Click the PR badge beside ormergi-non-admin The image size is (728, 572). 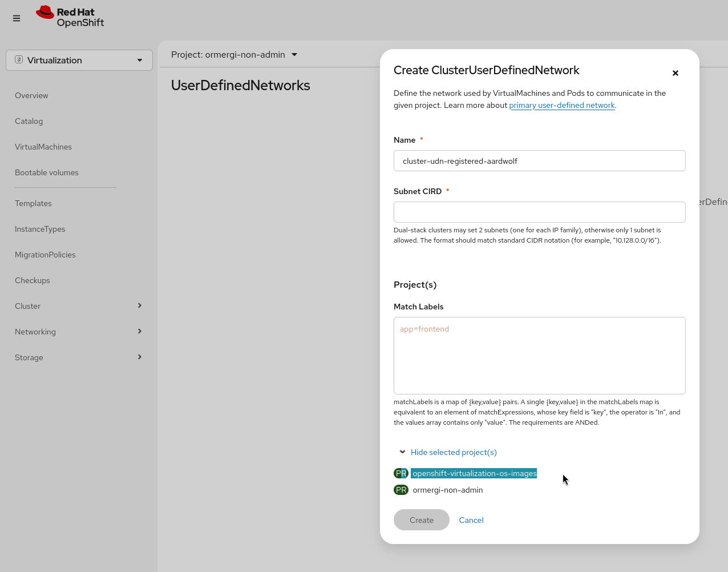(x=401, y=490)
